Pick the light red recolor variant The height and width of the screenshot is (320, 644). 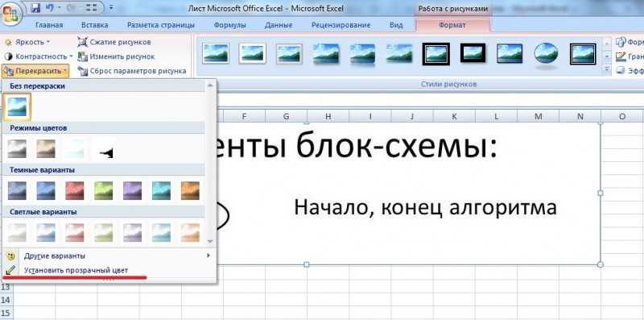pyautogui.click(x=75, y=232)
